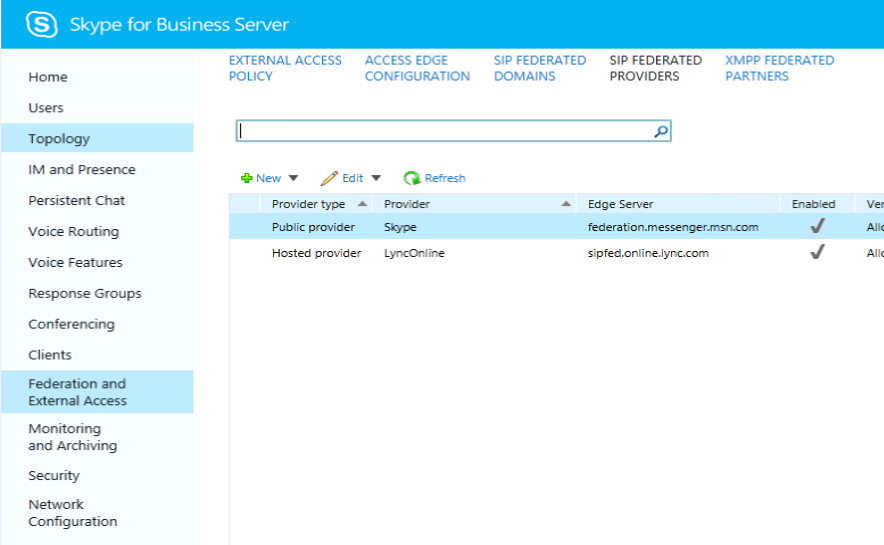Select the Hosted provider cell
The height and width of the screenshot is (545, 884).
coord(316,253)
